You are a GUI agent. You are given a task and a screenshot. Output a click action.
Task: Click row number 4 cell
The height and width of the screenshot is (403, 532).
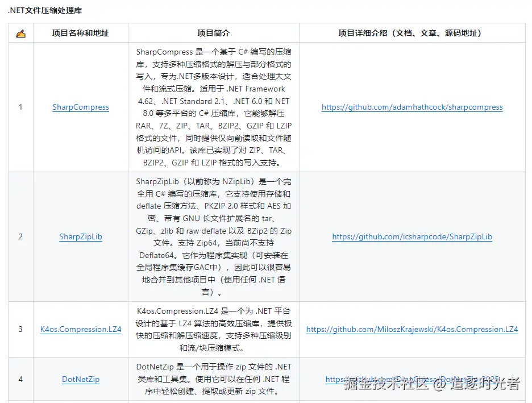(x=20, y=379)
